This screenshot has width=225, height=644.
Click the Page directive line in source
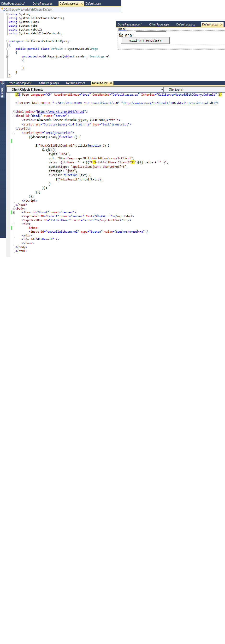point(118,95)
